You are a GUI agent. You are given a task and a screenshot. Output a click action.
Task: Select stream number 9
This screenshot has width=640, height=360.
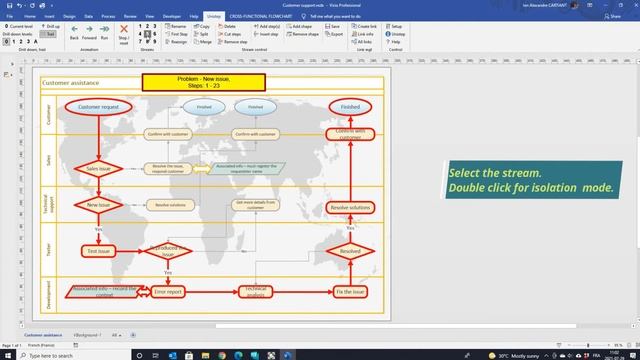155,41
